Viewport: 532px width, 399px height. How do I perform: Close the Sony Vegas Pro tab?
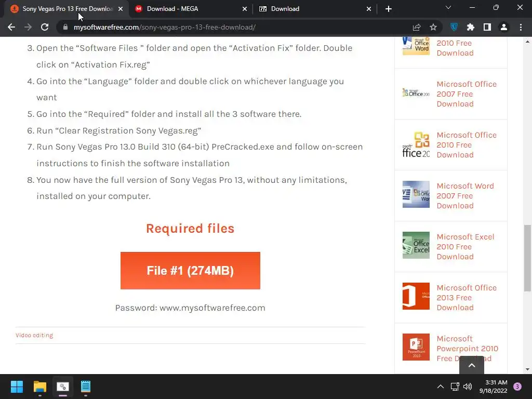point(121,9)
